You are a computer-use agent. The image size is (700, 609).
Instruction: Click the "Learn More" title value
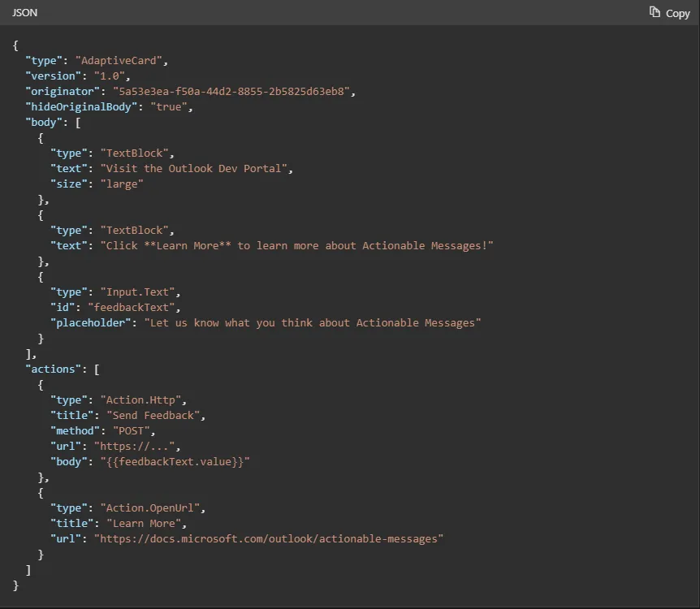[x=143, y=524]
